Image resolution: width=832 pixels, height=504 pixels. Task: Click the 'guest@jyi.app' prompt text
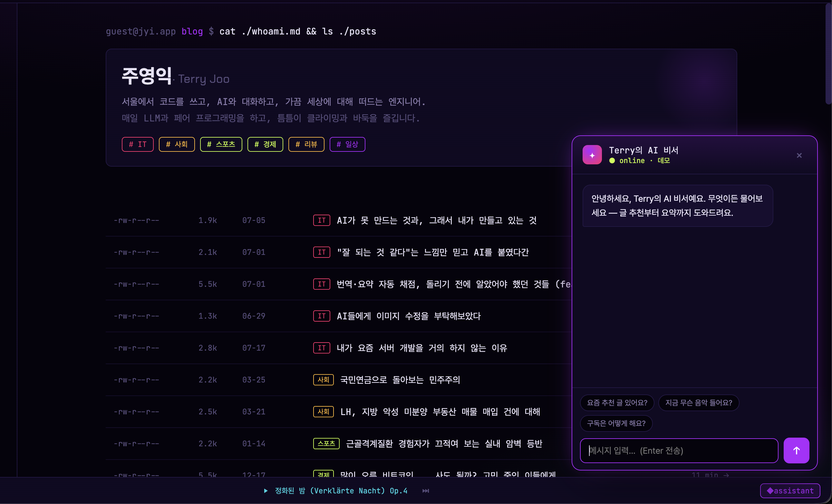coord(141,31)
